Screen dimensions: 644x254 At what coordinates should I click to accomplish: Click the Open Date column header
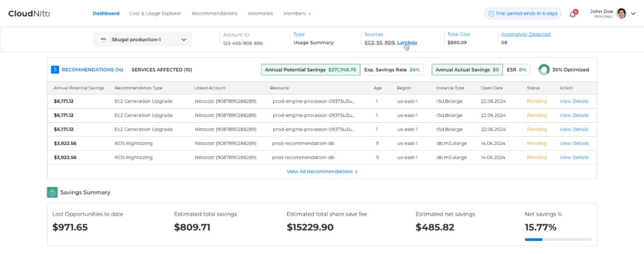click(492, 88)
